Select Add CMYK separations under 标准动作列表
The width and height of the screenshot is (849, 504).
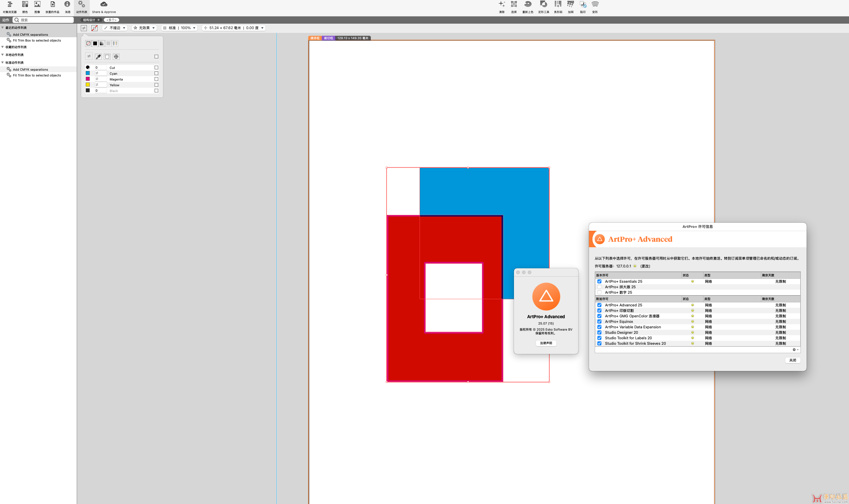pyautogui.click(x=30, y=69)
